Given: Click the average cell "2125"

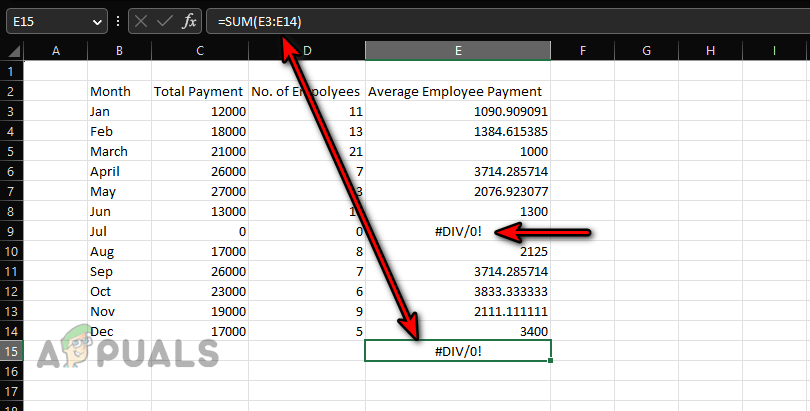Looking at the screenshot, I should click(458, 251).
